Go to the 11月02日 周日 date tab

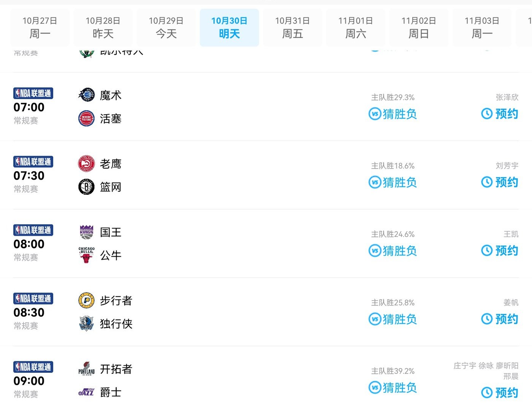coord(418,27)
